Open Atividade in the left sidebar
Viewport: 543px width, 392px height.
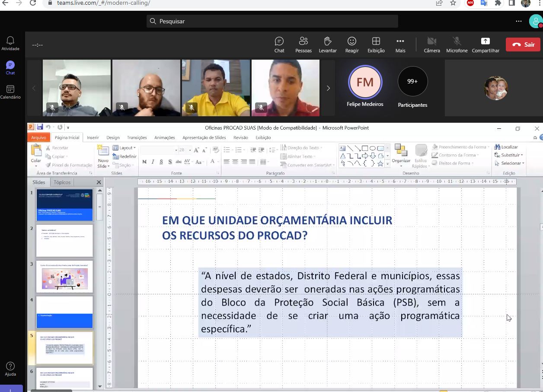(x=10, y=43)
